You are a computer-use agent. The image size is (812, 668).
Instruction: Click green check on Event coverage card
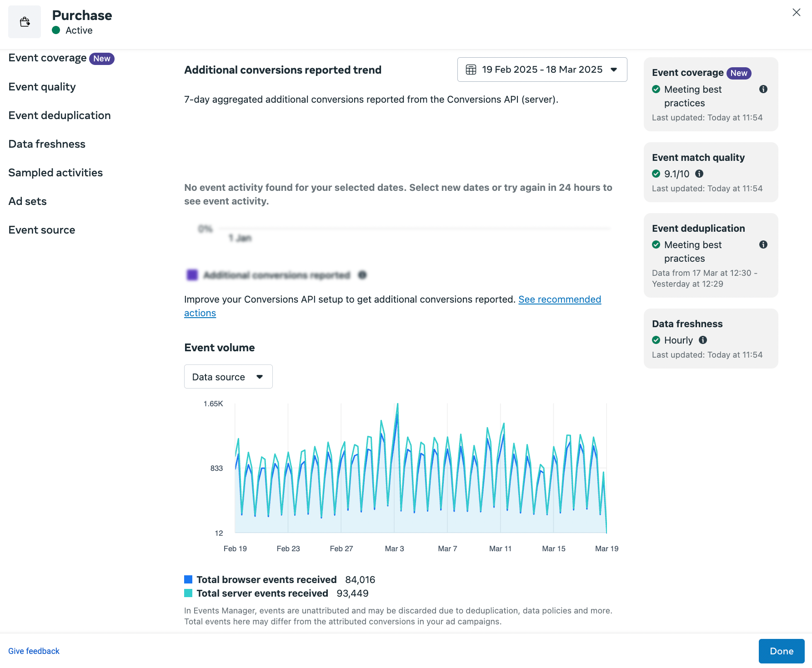[656, 89]
